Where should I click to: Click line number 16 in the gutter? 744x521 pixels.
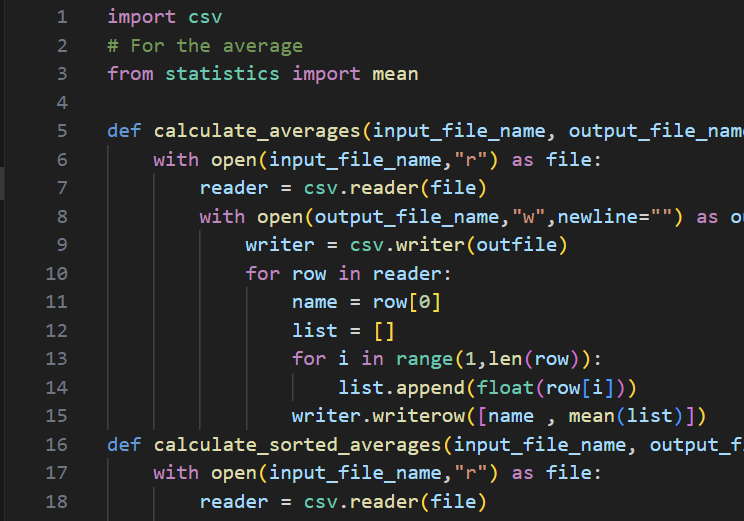tap(56, 445)
